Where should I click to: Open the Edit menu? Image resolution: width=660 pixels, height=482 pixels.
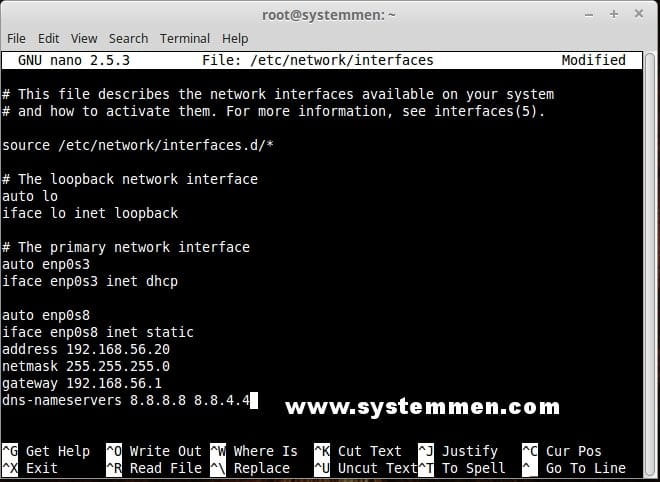(x=48, y=39)
